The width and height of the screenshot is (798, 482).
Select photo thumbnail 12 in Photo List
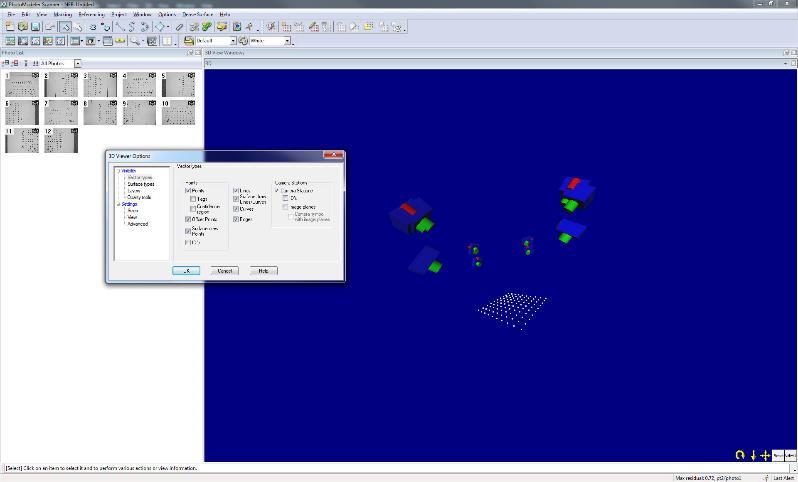[61, 140]
